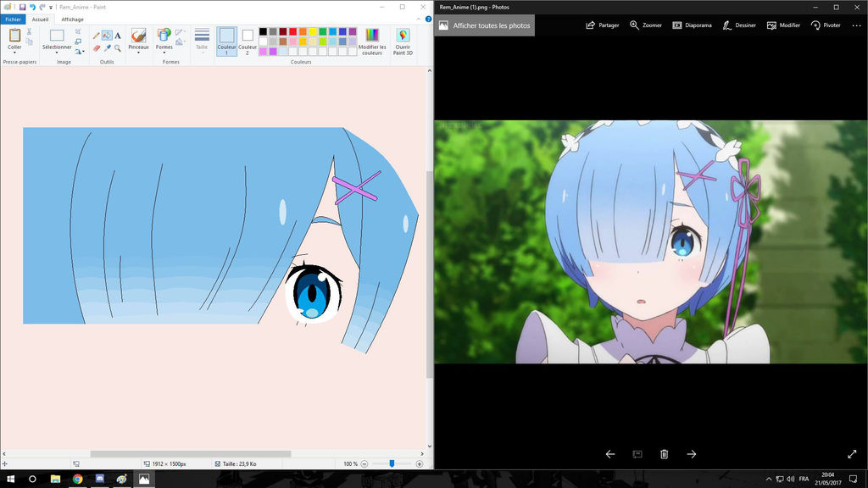This screenshot has height=488, width=868.
Task: Open the three-dots menu in Photos
Action: 856,25
